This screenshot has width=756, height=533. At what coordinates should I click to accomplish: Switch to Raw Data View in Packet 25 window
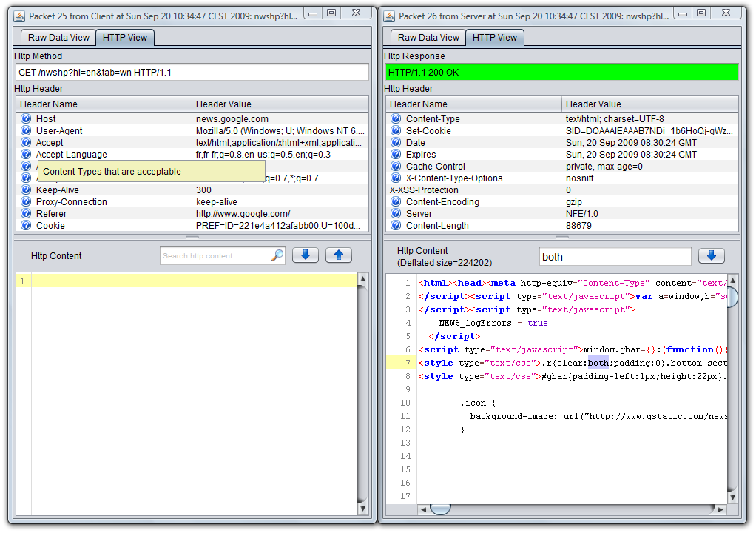(x=58, y=38)
